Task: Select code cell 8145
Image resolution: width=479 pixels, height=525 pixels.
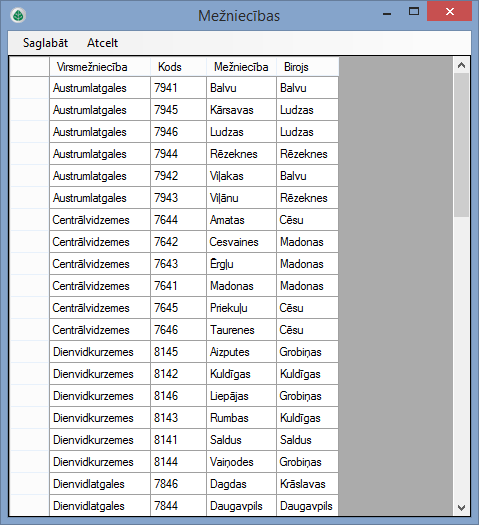Action: 178,352
